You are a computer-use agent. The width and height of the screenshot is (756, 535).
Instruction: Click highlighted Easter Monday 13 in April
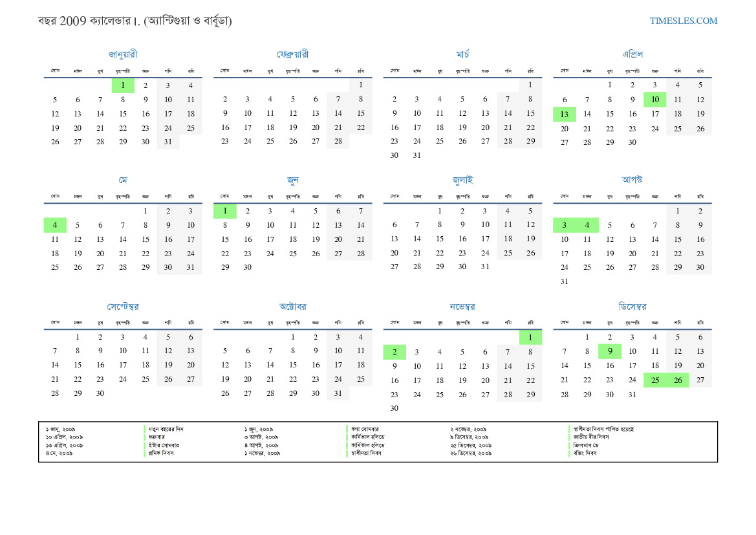564,115
